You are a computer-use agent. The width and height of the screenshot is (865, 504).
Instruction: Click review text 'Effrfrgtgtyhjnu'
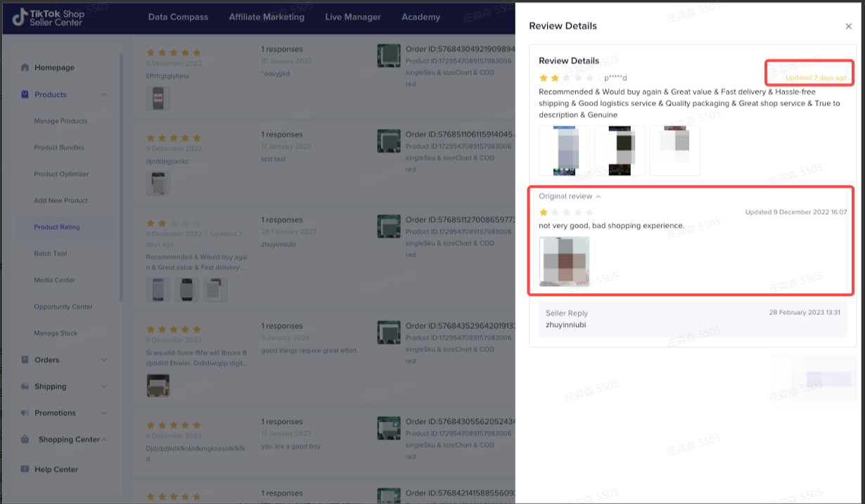pos(169,76)
